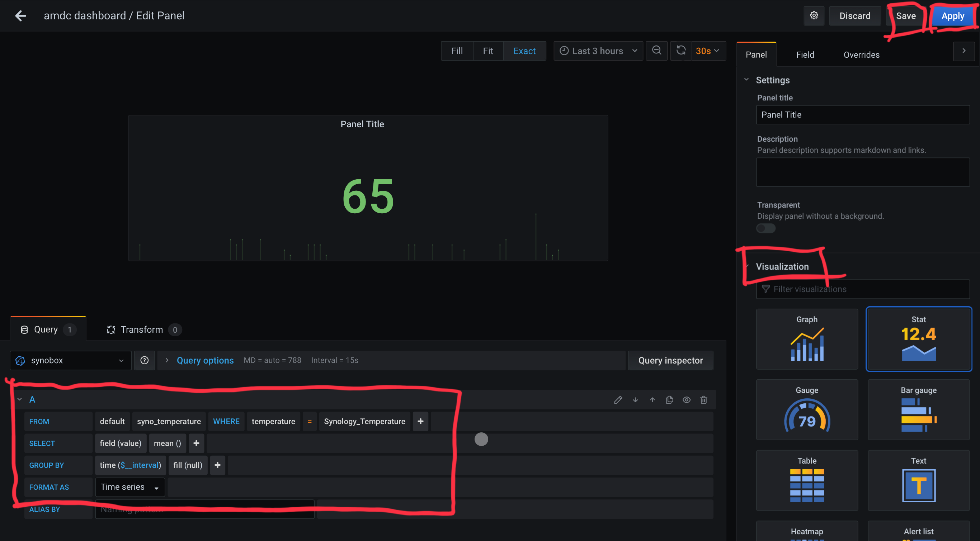Add a GROUP BY clause plus button
Image resolution: width=980 pixels, height=541 pixels.
pos(218,465)
